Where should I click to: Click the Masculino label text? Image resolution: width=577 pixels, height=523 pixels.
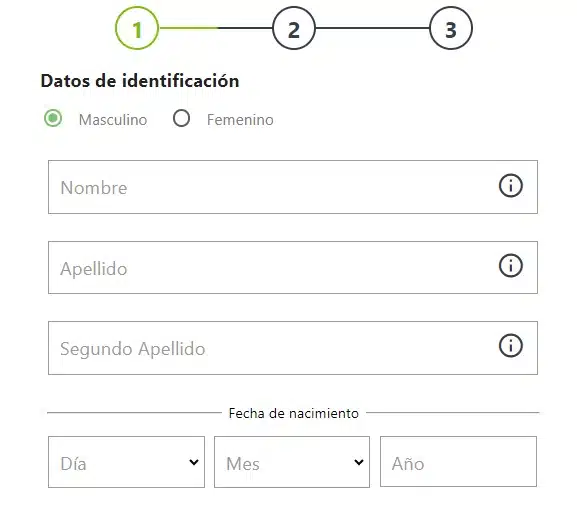coord(113,120)
